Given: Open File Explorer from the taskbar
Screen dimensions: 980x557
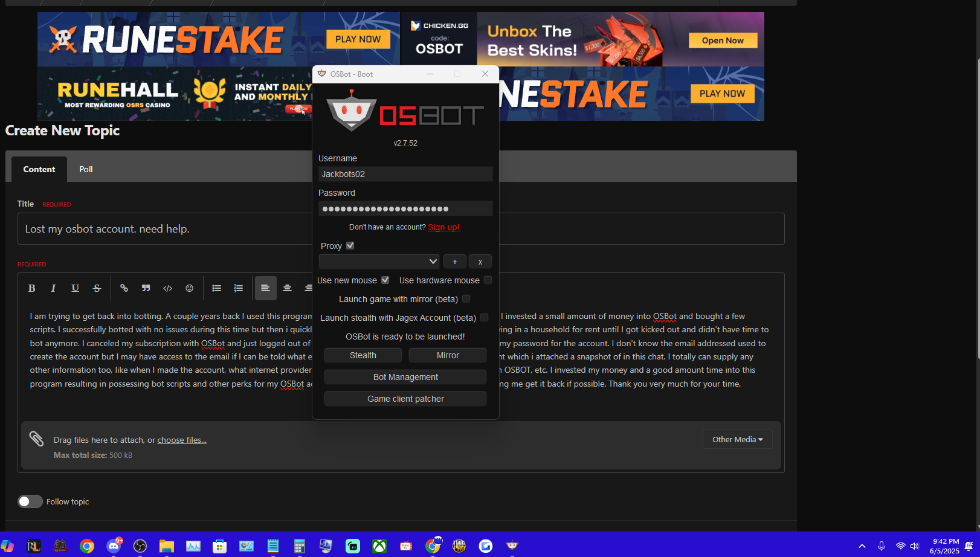Looking at the screenshot, I should click(x=167, y=546).
